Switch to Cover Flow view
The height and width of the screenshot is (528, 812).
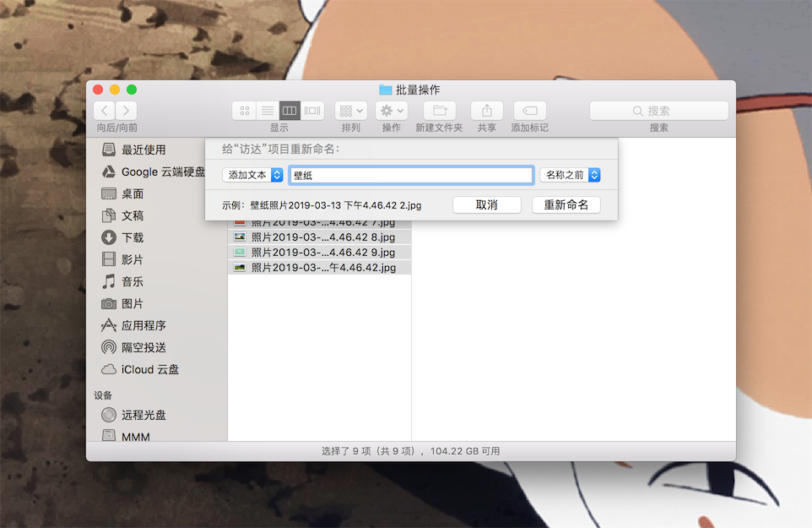tap(312, 111)
